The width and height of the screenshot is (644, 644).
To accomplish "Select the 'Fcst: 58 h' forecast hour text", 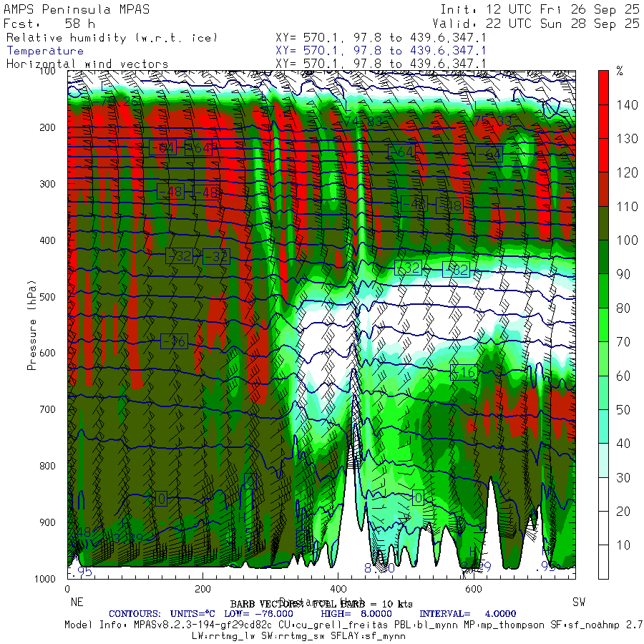I will [x=49, y=24].
